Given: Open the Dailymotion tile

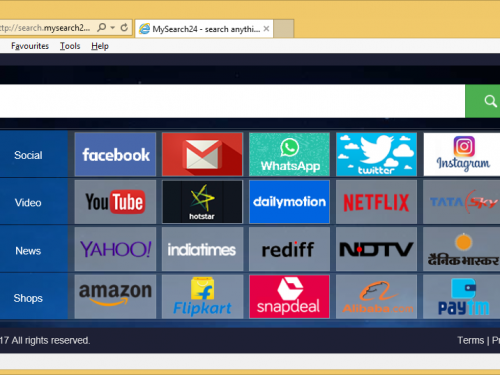Looking at the screenshot, I should point(289,202).
